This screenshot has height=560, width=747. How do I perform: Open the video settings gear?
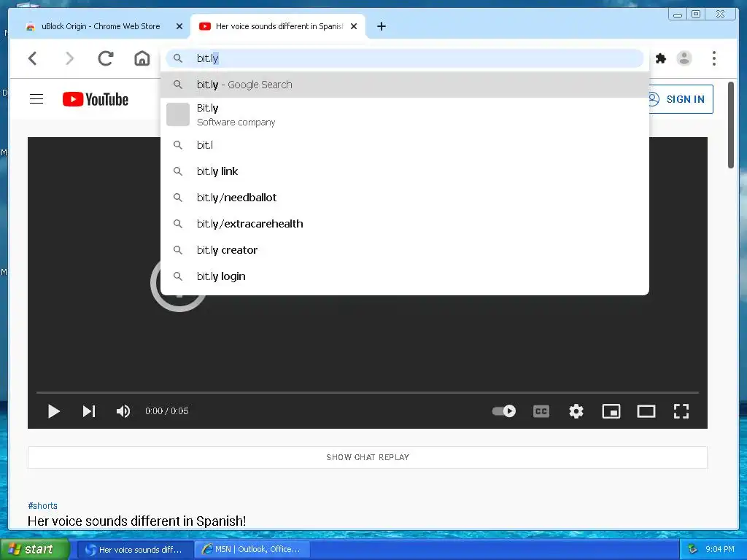pyautogui.click(x=576, y=411)
